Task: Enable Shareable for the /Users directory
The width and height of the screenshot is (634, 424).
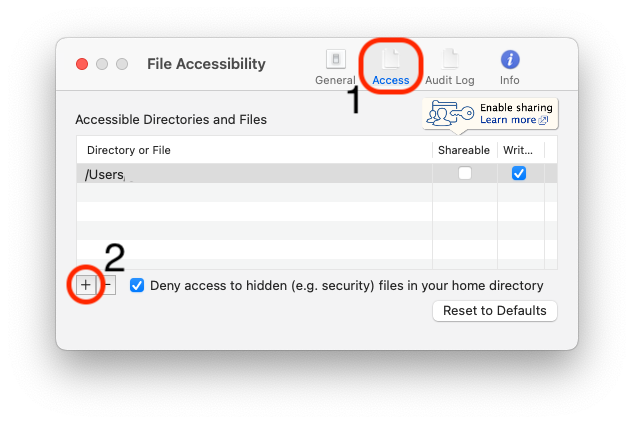Action: 465,173
